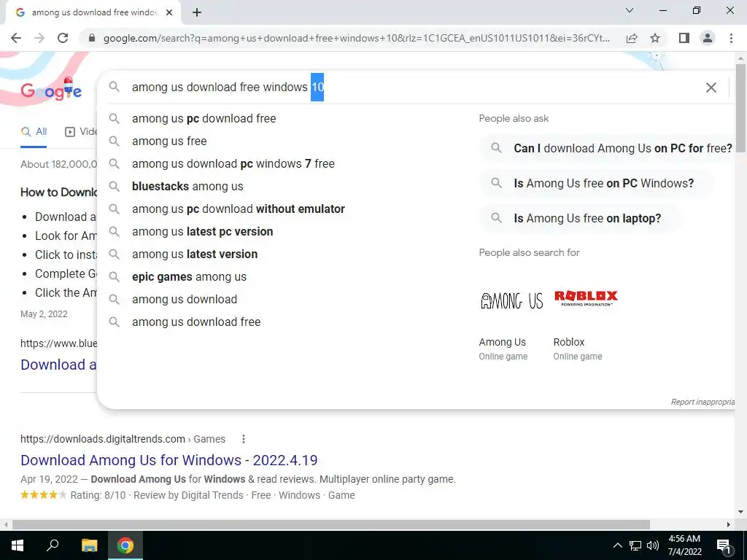Pick suggestion 'among us pc download free'
The width and height of the screenshot is (747, 560).
(x=204, y=119)
